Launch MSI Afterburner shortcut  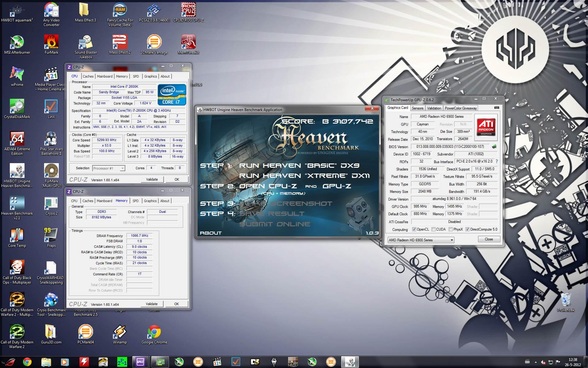17,44
